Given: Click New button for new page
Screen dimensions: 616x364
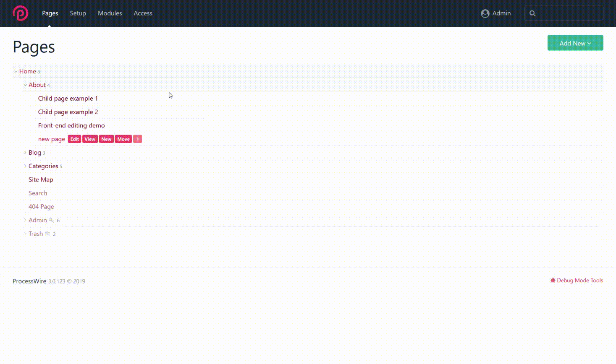Looking at the screenshot, I should (106, 139).
